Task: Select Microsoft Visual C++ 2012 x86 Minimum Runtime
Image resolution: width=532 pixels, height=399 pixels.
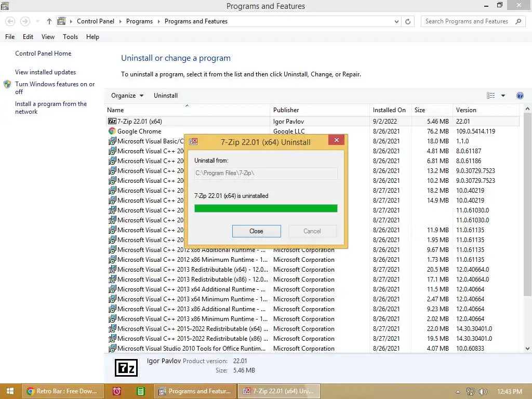Action: (x=312, y=260)
